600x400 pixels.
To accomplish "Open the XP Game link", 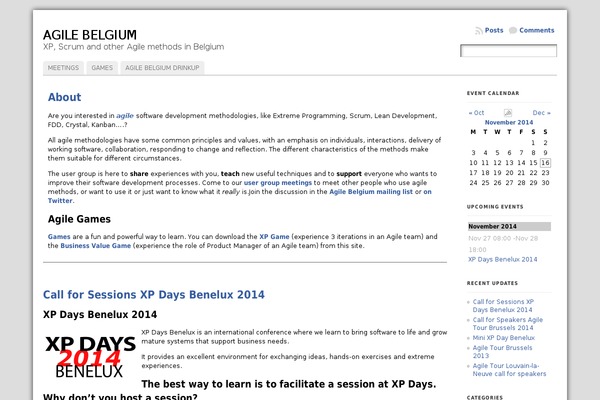I will click(274, 237).
